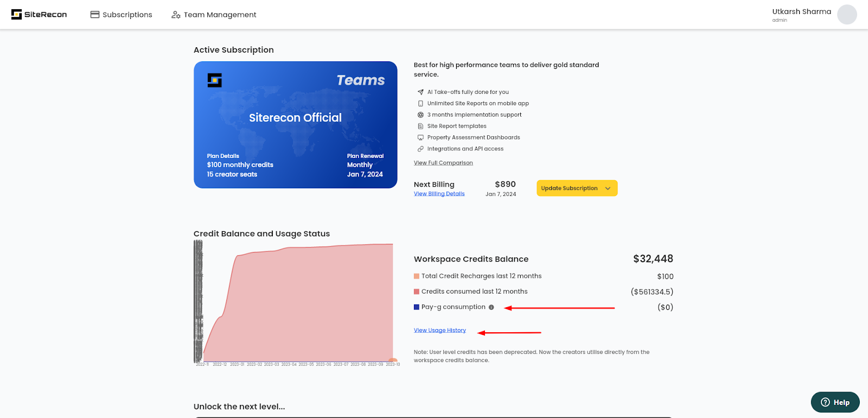
Task: Click the Help question mark icon
Action: [x=825, y=402]
